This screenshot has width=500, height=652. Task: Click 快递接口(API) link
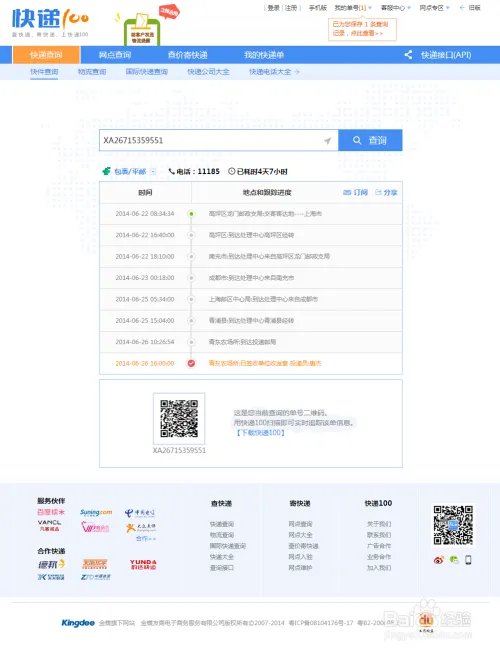[446, 55]
